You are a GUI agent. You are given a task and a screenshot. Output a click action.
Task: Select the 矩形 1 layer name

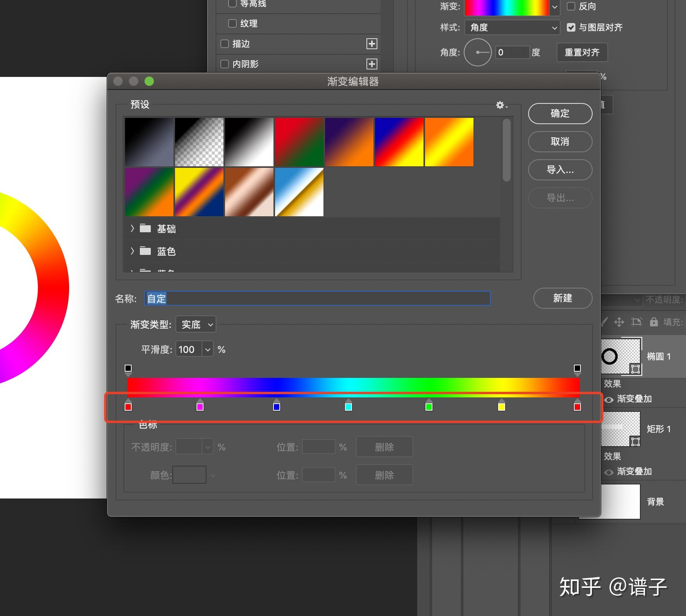click(659, 429)
